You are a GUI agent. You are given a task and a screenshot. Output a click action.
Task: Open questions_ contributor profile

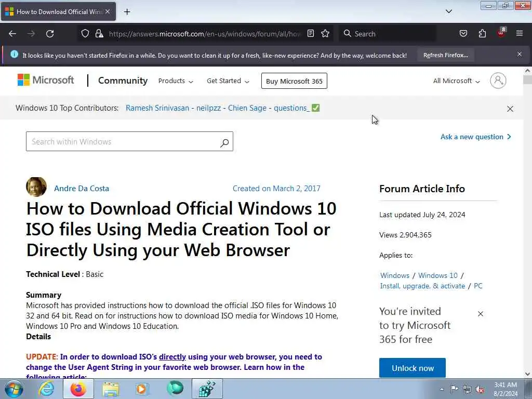291,108
